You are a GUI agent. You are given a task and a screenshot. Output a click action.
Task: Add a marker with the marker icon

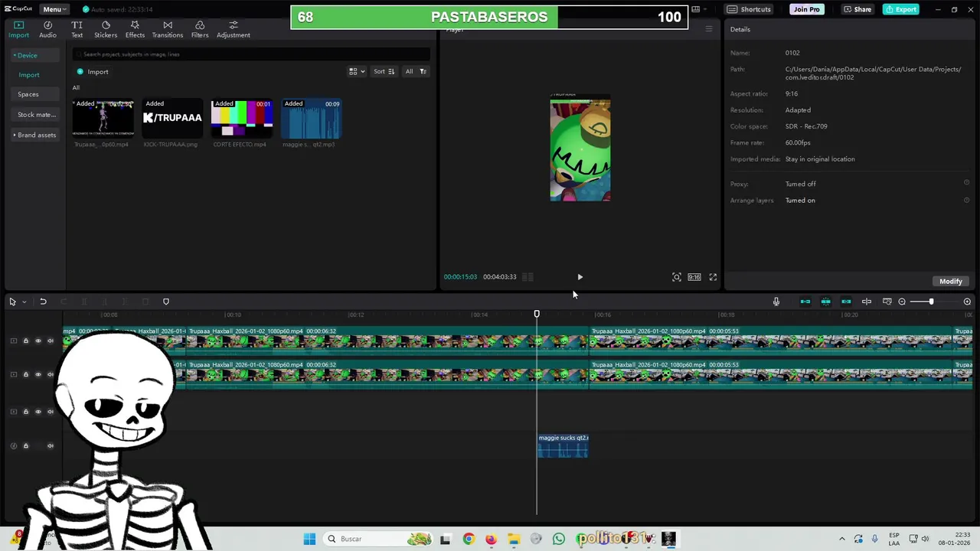pos(166,302)
